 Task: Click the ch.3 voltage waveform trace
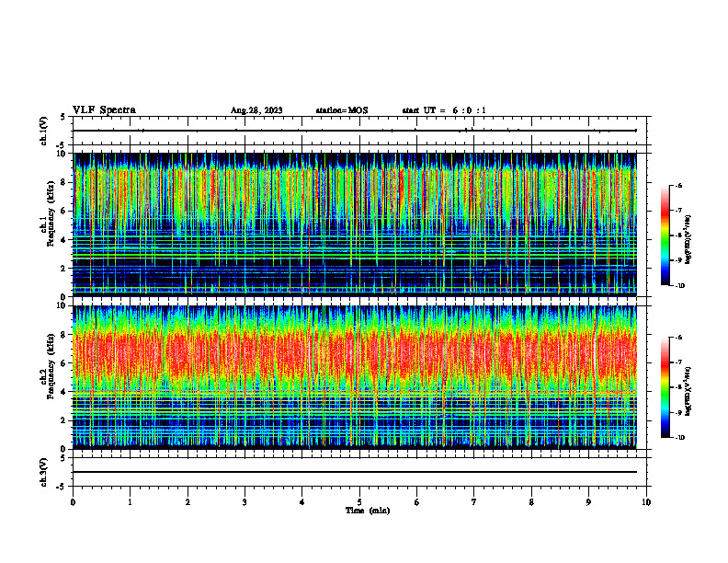click(354, 472)
